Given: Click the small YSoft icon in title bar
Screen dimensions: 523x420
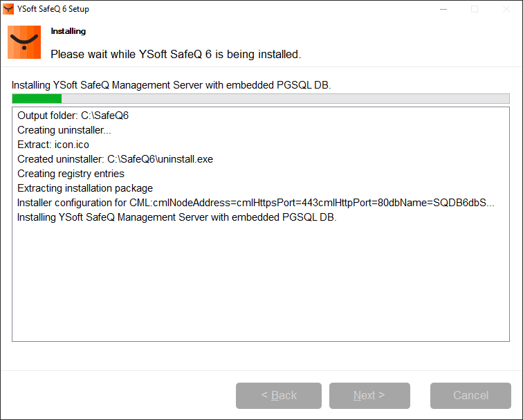Looking at the screenshot, I should [8, 10].
